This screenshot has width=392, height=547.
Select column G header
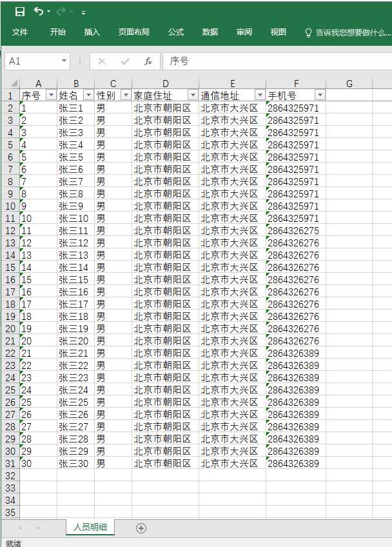click(349, 83)
